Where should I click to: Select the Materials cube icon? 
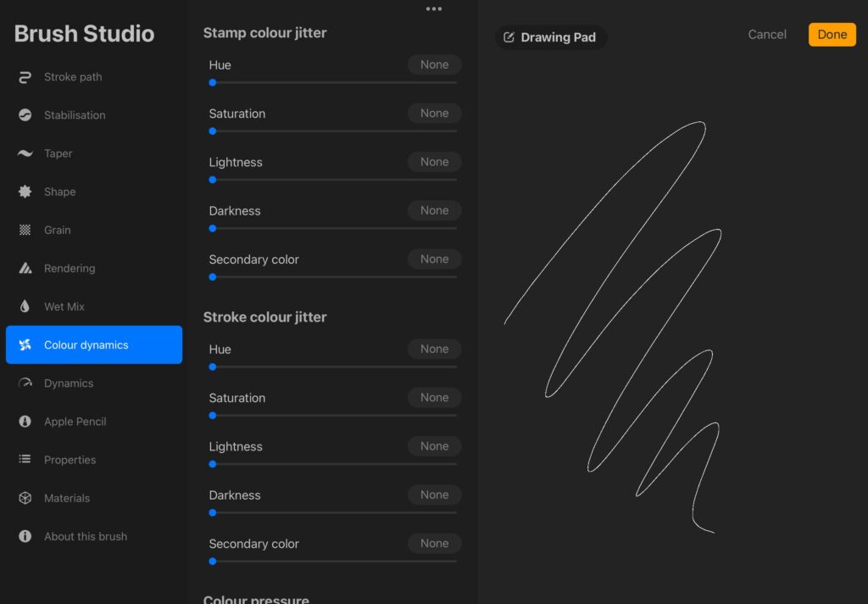pos(25,498)
